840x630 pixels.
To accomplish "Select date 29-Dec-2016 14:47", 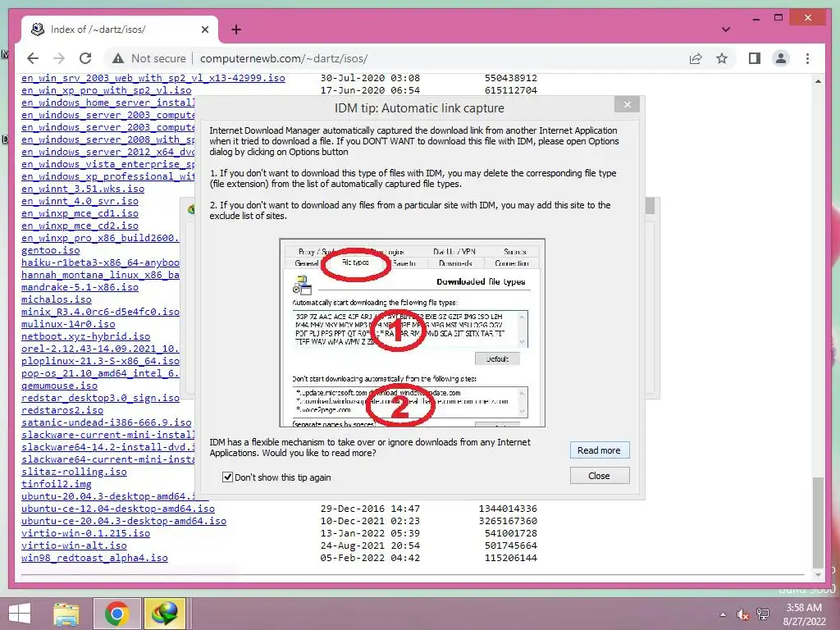I will [x=370, y=509].
